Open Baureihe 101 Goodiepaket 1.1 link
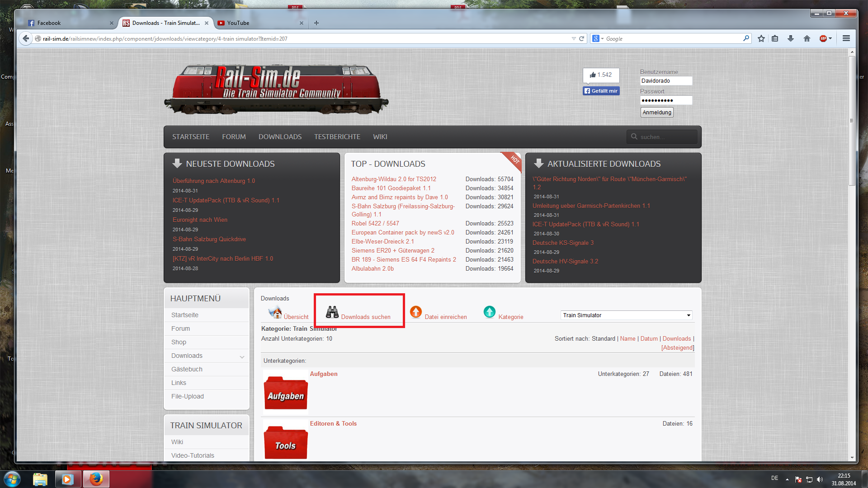Viewport: 868px width, 488px height. (391, 188)
